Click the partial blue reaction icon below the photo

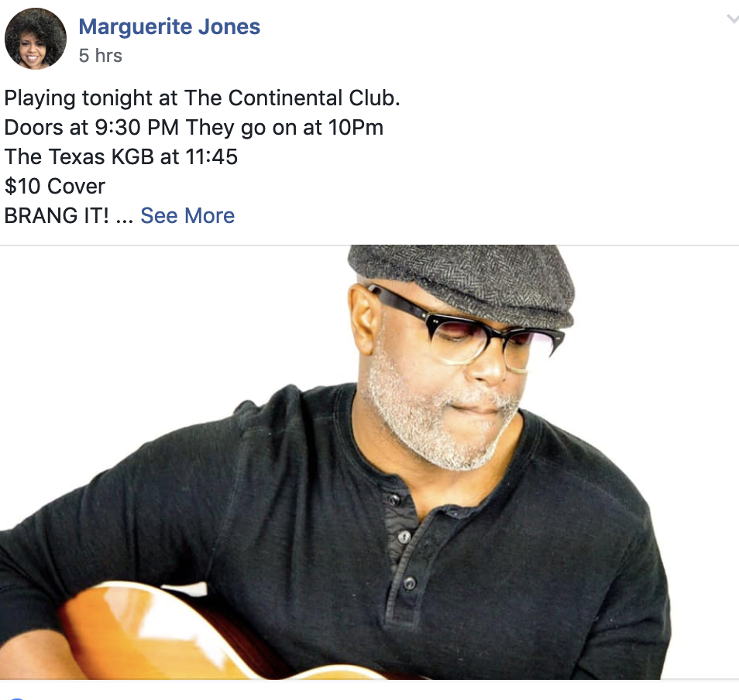(17, 698)
